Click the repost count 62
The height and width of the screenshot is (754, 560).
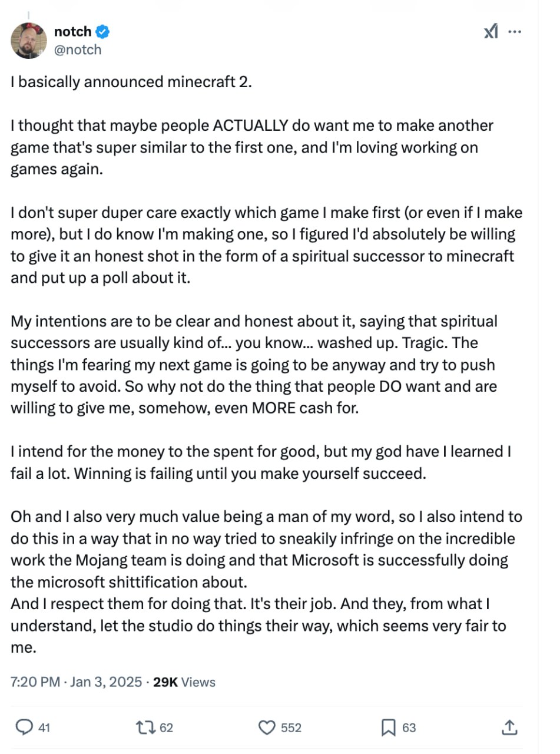(x=167, y=728)
